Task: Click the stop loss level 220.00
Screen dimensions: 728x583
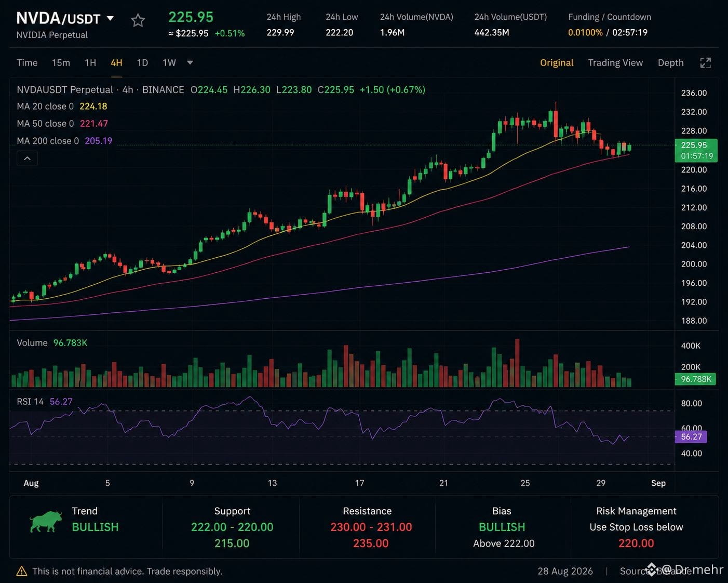Action: click(636, 544)
